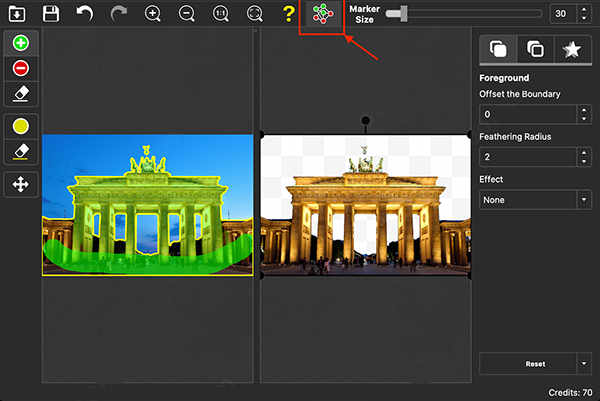Image resolution: width=600 pixels, height=401 pixels.
Task: Click the highlighted auto-process nodes icon
Action: coord(323,14)
